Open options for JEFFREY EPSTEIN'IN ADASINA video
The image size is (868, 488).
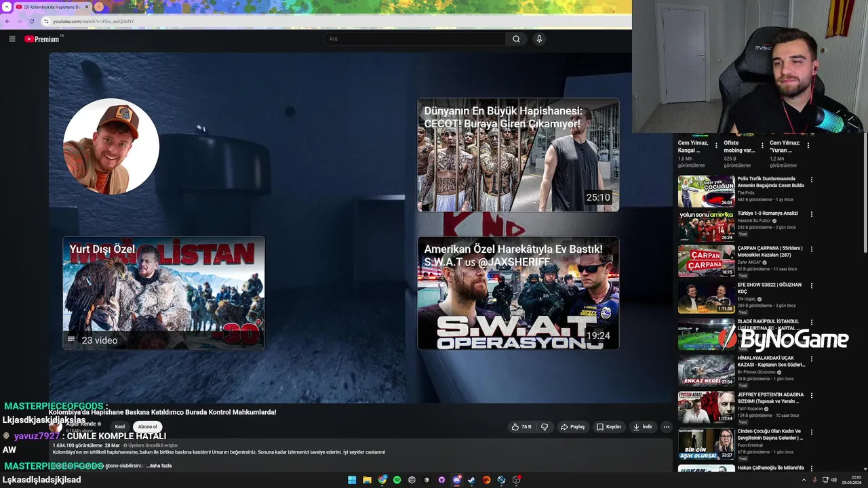tap(811, 395)
